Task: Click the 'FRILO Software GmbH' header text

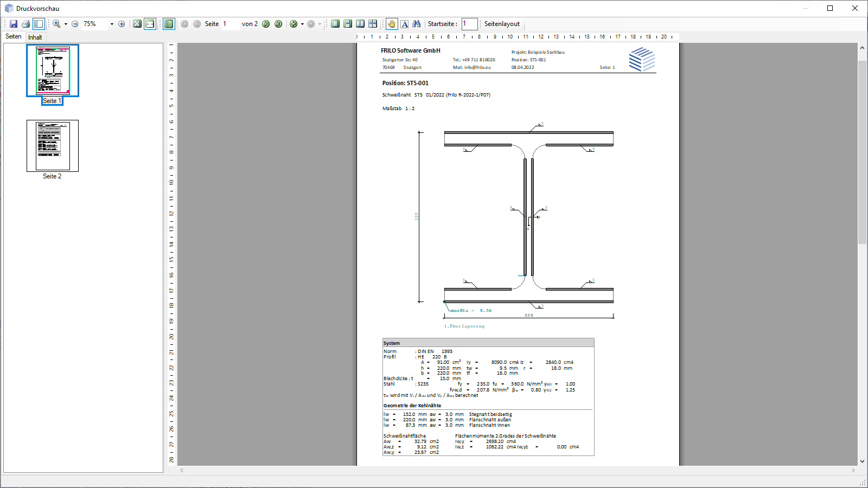Action: (411, 50)
